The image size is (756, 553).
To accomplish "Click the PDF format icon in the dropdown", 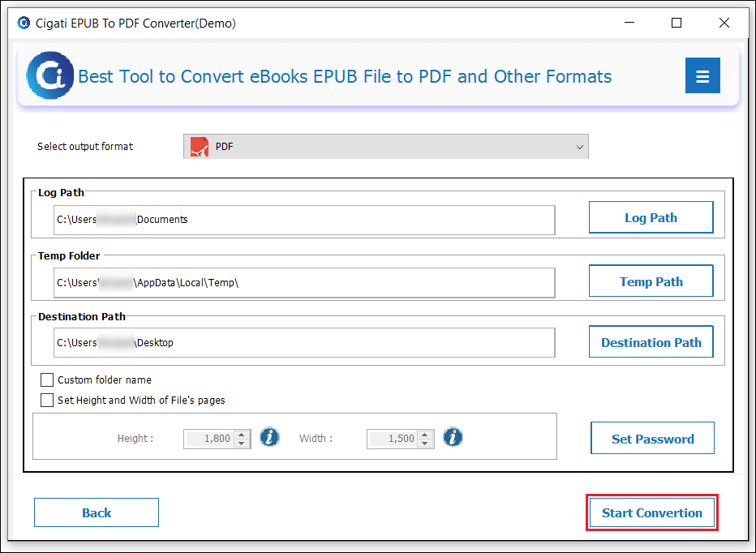I will click(x=199, y=147).
